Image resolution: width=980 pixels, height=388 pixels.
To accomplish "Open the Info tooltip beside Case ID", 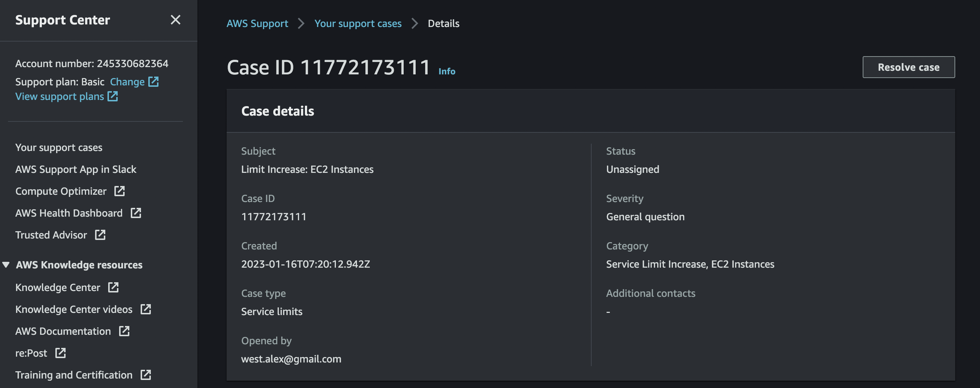I will [x=446, y=71].
